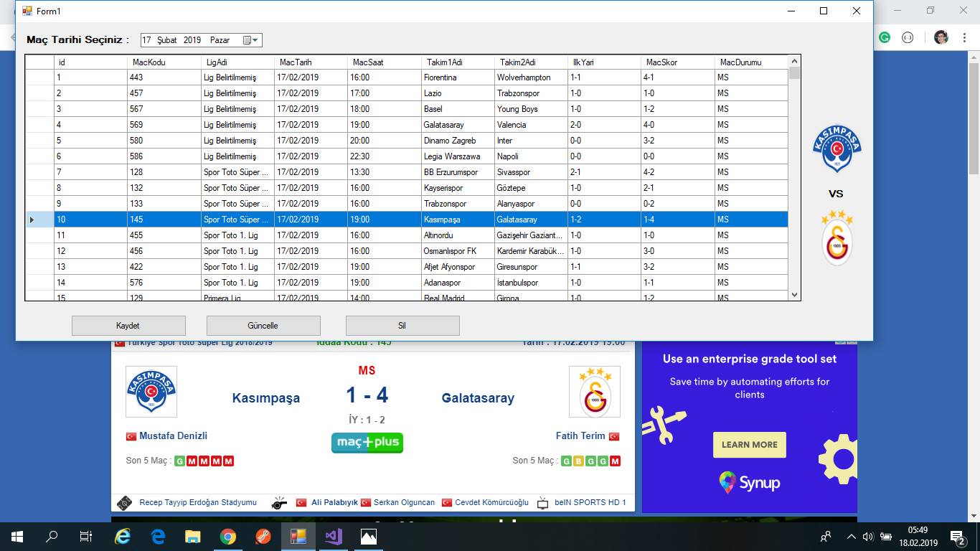Click the braces extension icon in Chrome
Viewport: 980px width, 551px height.
click(x=908, y=37)
